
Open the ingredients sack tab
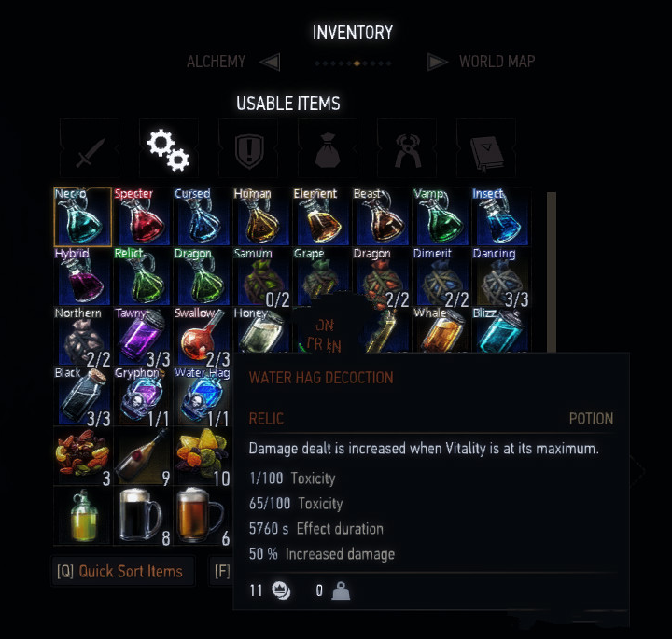click(328, 148)
